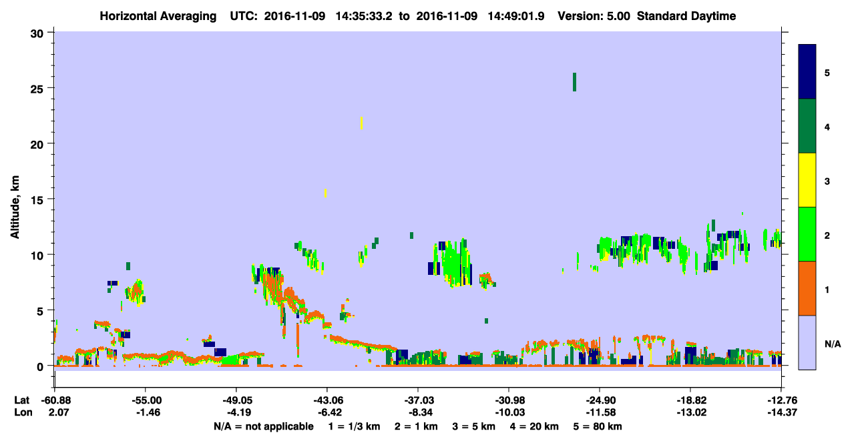Click latitude value -43.06

coord(327,400)
